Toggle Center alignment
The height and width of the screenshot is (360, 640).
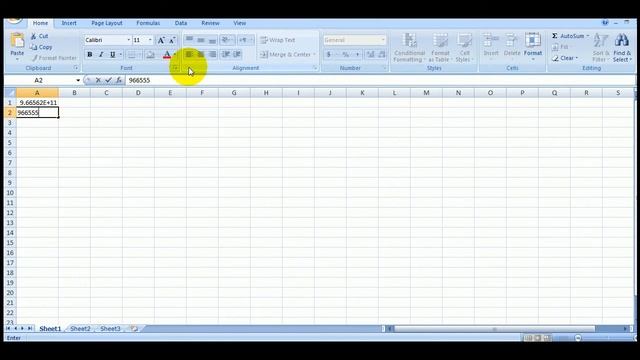point(201,54)
